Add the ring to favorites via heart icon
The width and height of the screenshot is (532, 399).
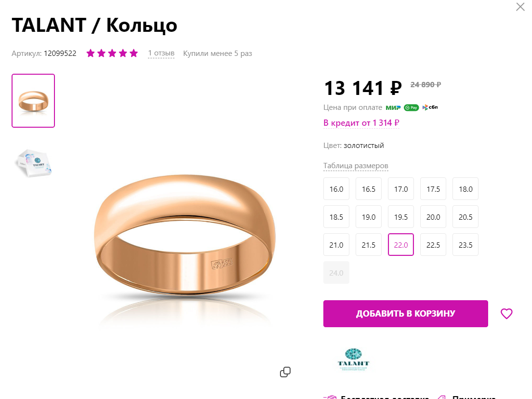(x=506, y=314)
